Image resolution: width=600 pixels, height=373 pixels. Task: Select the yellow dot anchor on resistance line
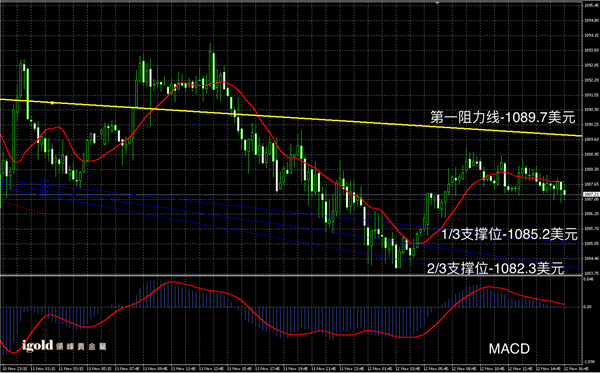52,103
